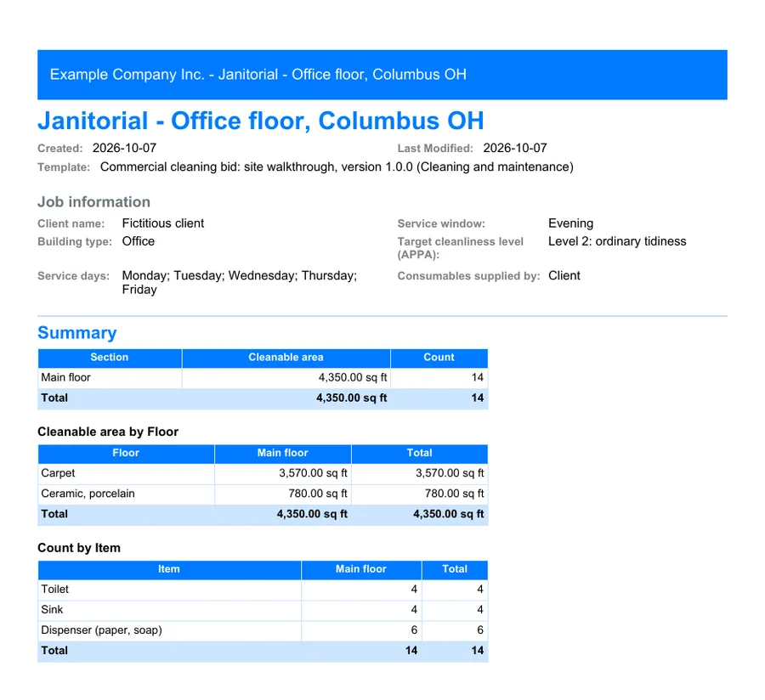Click the 'Client name:' label
This screenshot has height=700, width=765.
tap(71, 223)
